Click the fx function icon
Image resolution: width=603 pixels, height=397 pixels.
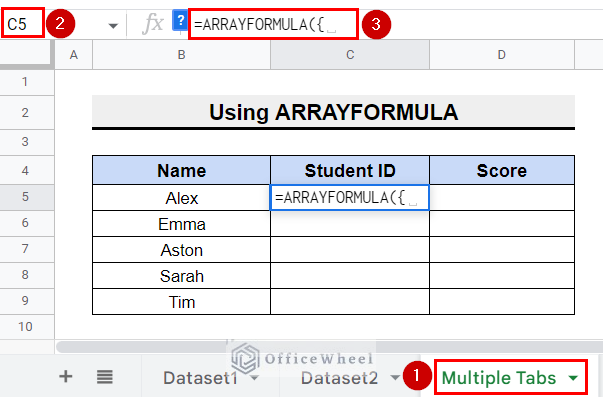click(x=153, y=24)
